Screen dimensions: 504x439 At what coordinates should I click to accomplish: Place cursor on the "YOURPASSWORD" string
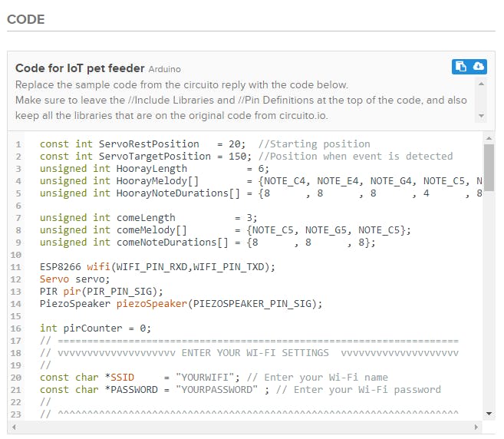(x=218, y=389)
